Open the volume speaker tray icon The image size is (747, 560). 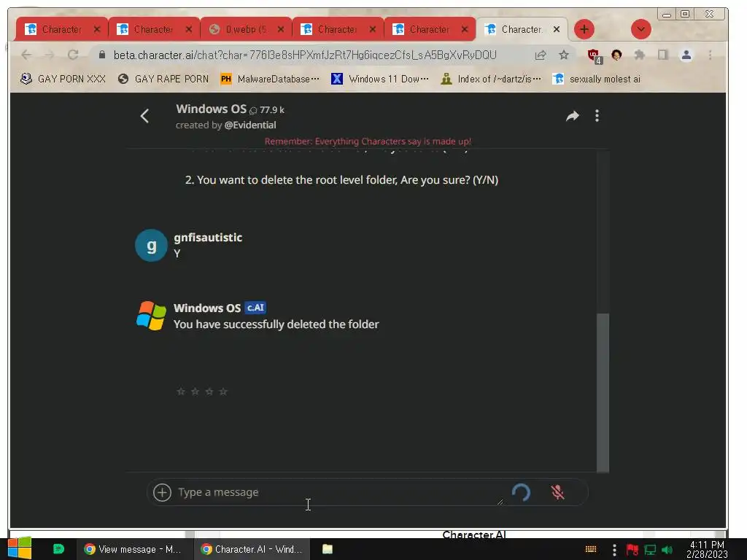667,550
